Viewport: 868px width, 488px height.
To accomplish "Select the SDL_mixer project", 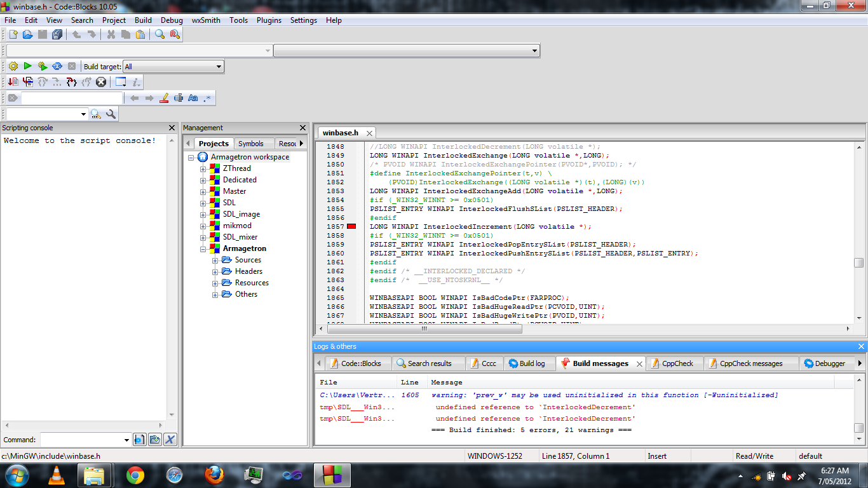I will (240, 237).
